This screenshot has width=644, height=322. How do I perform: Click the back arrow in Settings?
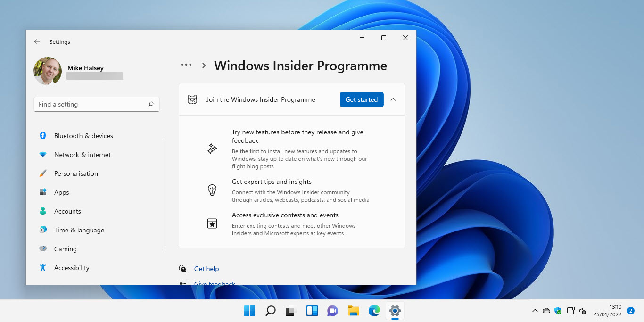tap(37, 41)
